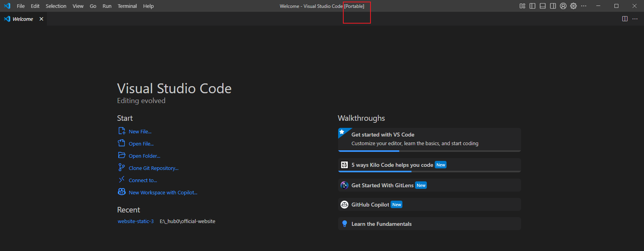Open the Terminal menu
Screen dimensions: 644x251
[x=127, y=6]
